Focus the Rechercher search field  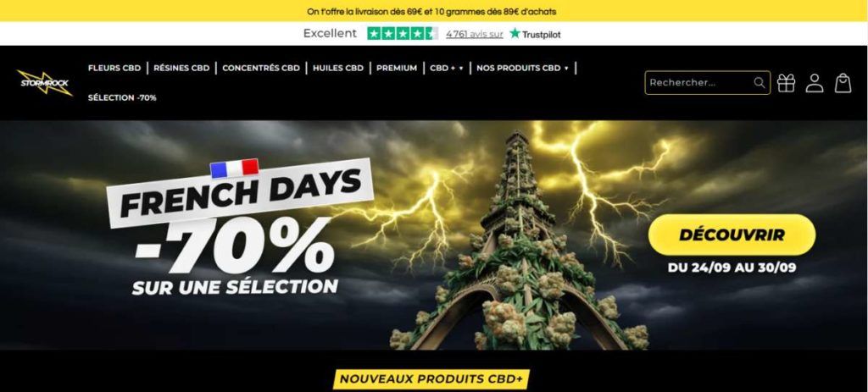tap(699, 82)
